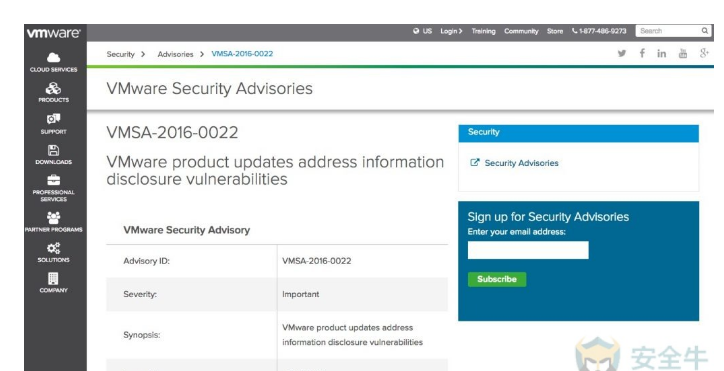This screenshot has width=724, height=371.
Task: Go to Security breadcrumb
Action: [121, 54]
